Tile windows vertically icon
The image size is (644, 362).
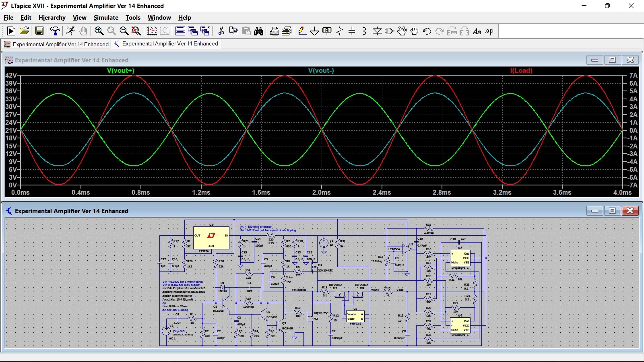point(193,31)
